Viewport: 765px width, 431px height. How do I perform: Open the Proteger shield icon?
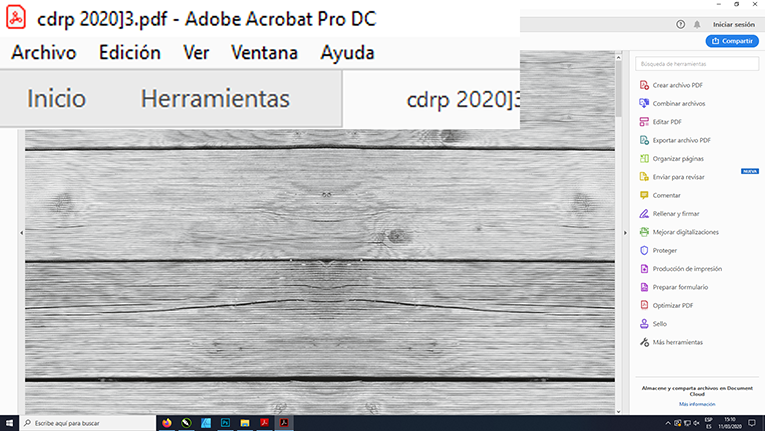click(644, 250)
